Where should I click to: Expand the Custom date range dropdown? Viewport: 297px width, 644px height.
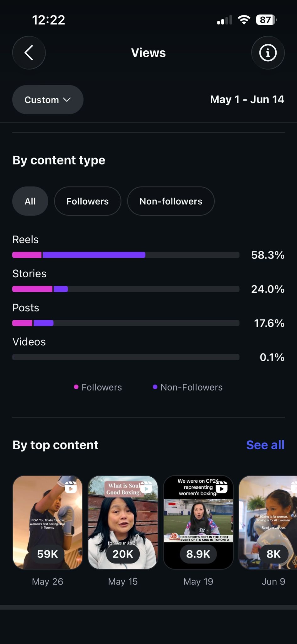[x=48, y=99]
